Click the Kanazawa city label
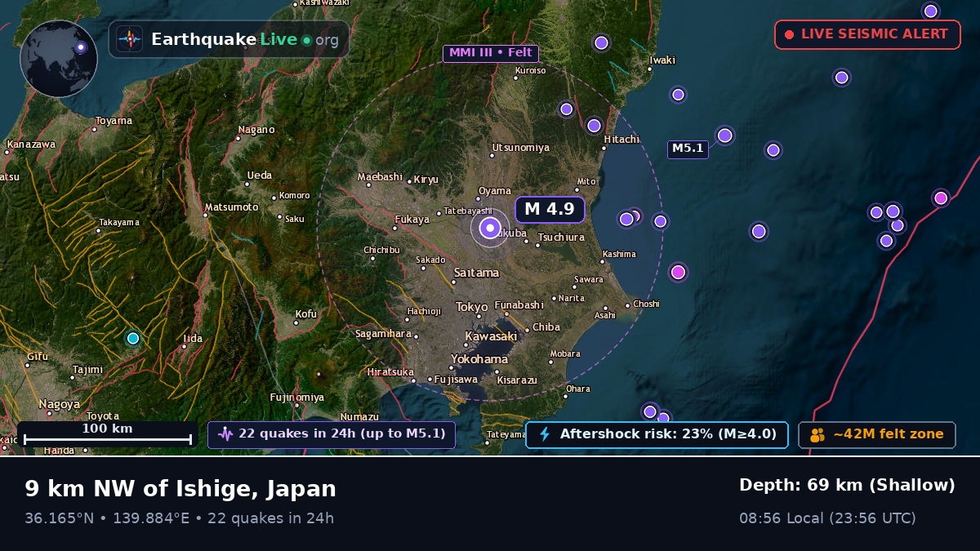Screen dimensions: 980x551 (x=30, y=144)
